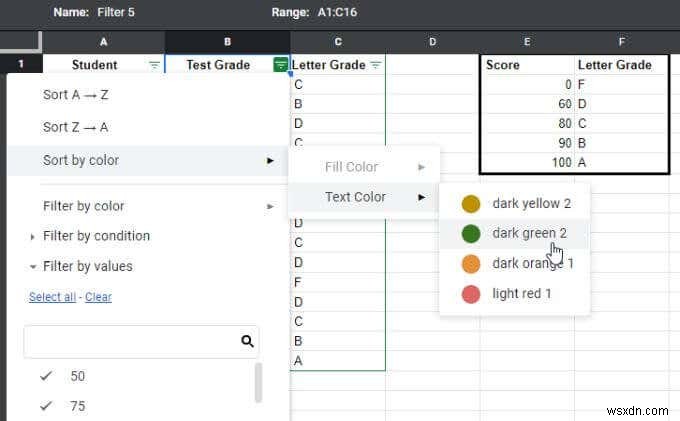Screen dimensions: 680x421
Task: Select the Text Color submenu item
Action: point(364,197)
